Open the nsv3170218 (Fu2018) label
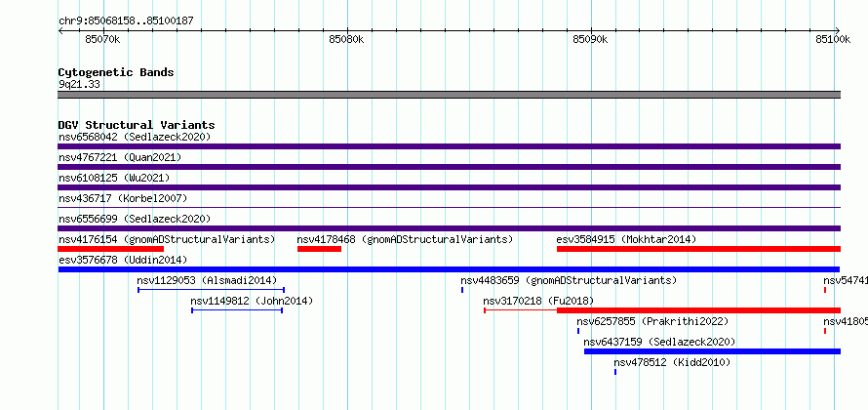 pyautogui.click(x=538, y=301)
